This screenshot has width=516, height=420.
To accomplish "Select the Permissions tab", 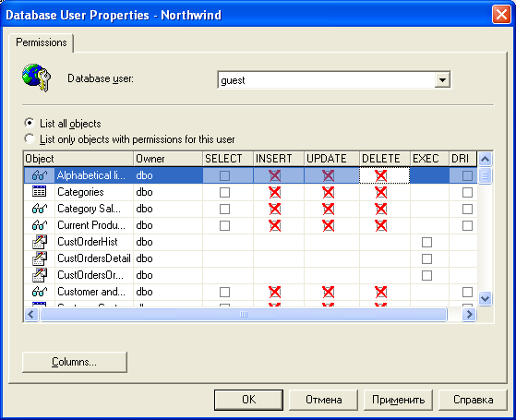I will pos(42,42).
